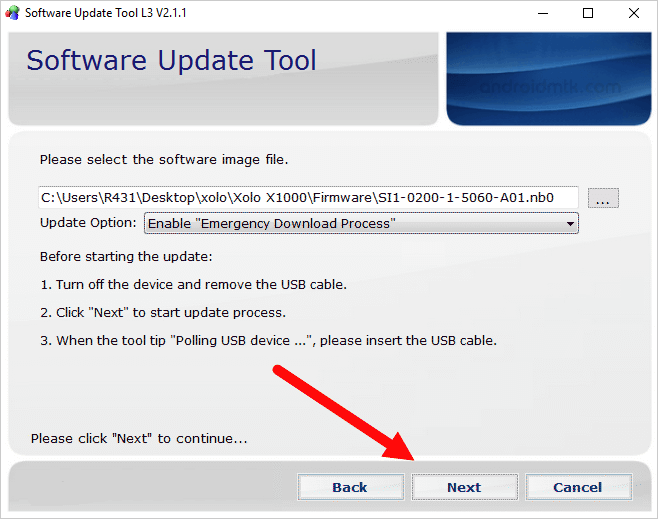658x519 pixels.
Task: Click the Software Update Tool title bar icon
Action: (x=13, y=14)
